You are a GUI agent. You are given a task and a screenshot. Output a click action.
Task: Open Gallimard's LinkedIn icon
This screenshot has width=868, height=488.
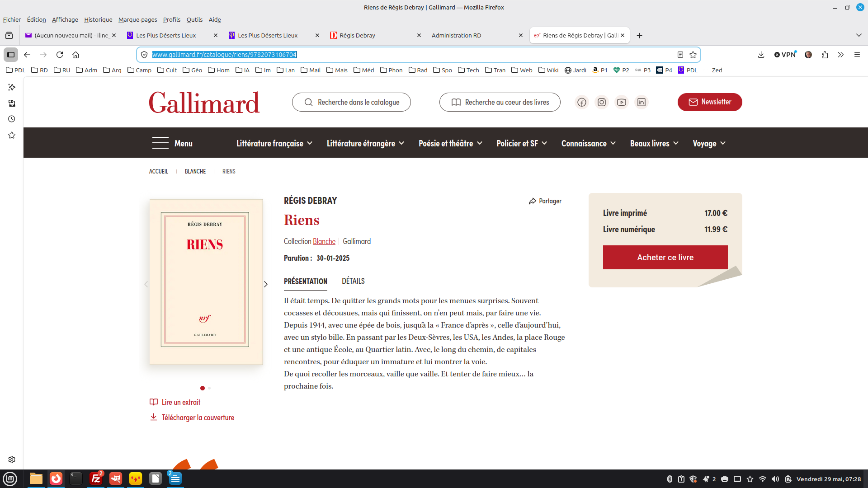pyautogui.click(x=642, y=102)
